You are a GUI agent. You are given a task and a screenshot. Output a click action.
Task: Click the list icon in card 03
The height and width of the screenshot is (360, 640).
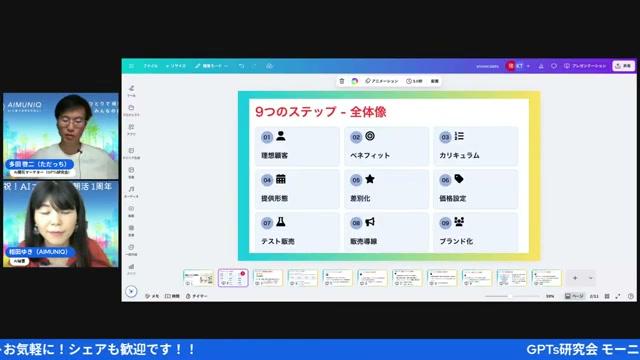pos(459,136)
